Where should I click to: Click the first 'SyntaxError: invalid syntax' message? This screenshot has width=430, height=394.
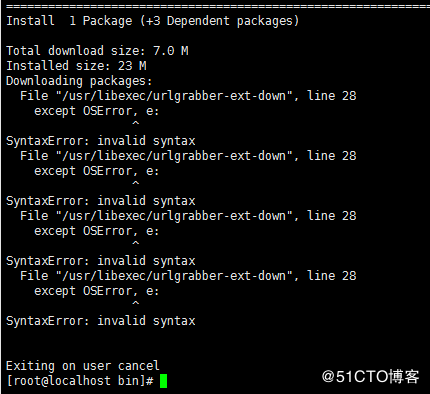pyautogui.click(x=101, y=141)
